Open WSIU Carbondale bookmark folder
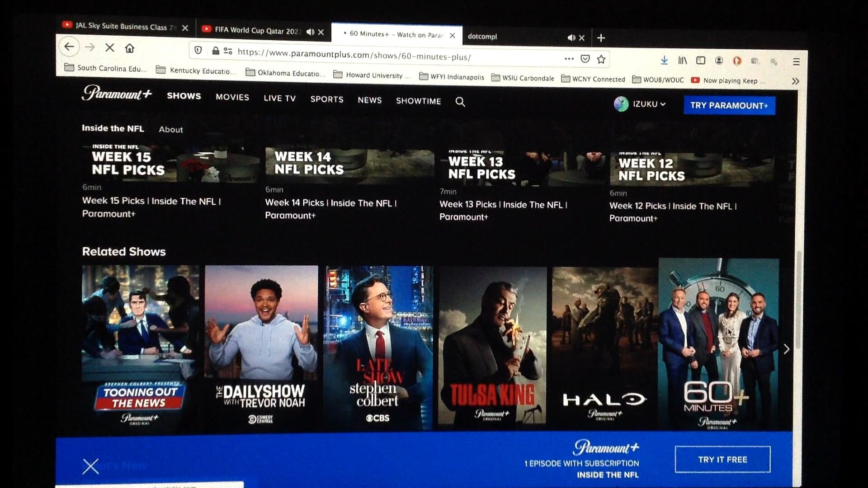Screen dimensions: 868x488 click(522, 78)
